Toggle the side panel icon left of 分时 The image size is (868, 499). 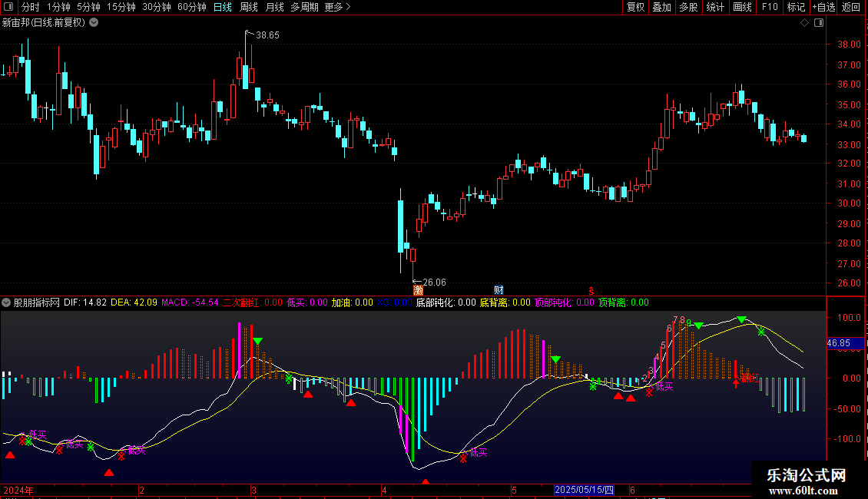tap(8, 7)
